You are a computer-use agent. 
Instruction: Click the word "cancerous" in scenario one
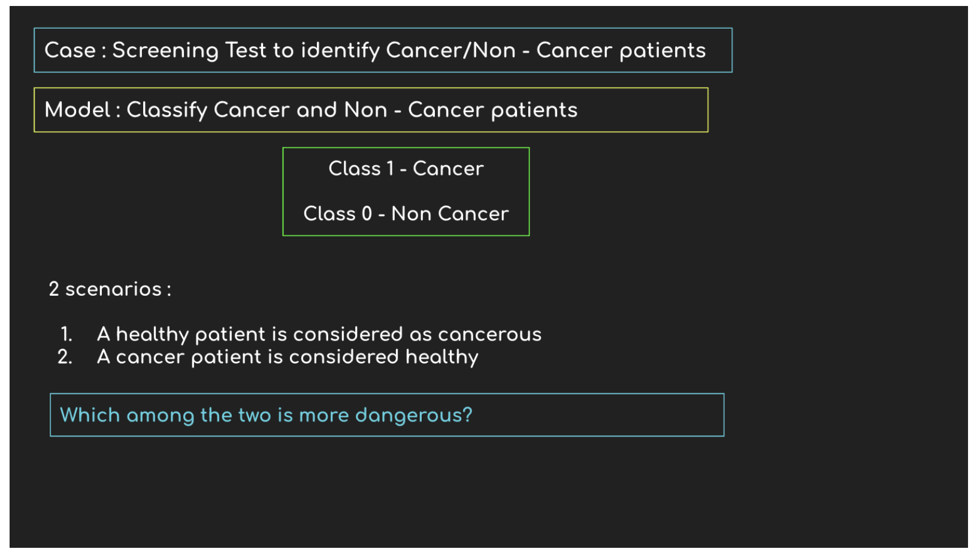(x=489, y=334)
